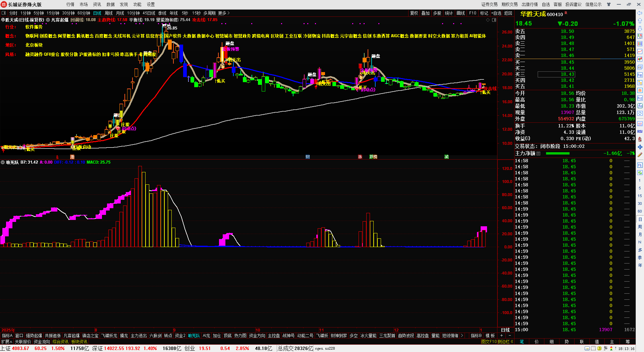Open the 功能 menu
This screenshot has height=352, width=644.
point(137,4)
